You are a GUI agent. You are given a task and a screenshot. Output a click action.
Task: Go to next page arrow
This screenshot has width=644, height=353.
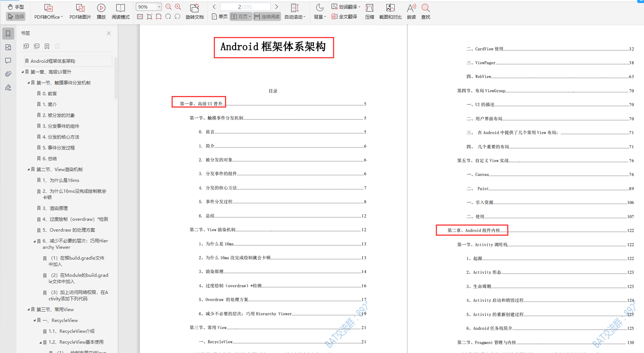(277, 7)
